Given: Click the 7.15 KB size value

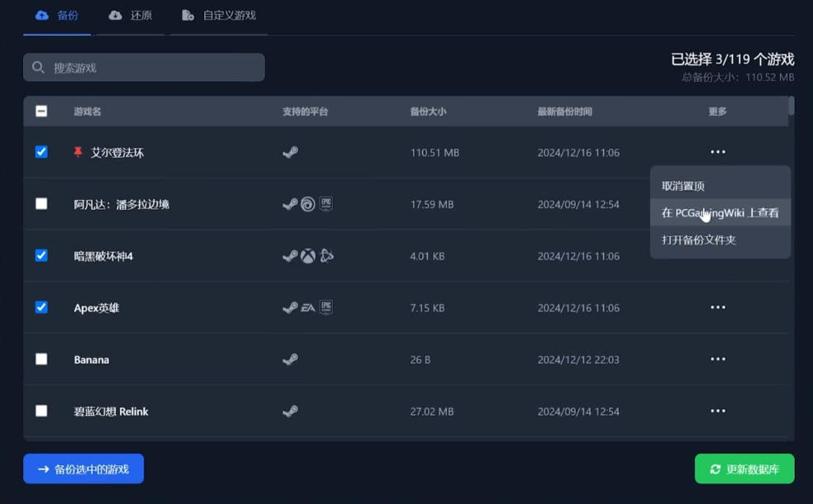Looking at the screenshot, I should (x=427, y=308).
